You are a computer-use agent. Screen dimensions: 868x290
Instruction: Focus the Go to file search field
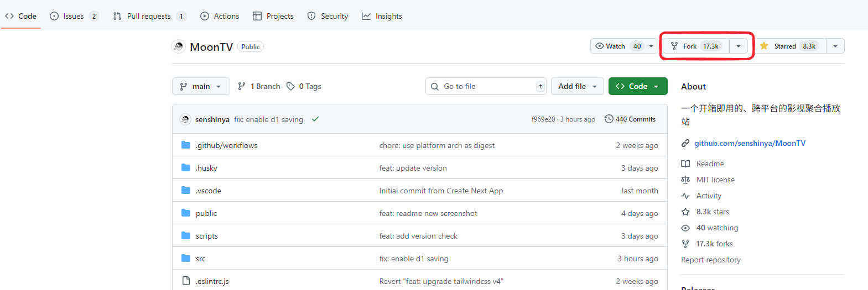tap(486, 86)
